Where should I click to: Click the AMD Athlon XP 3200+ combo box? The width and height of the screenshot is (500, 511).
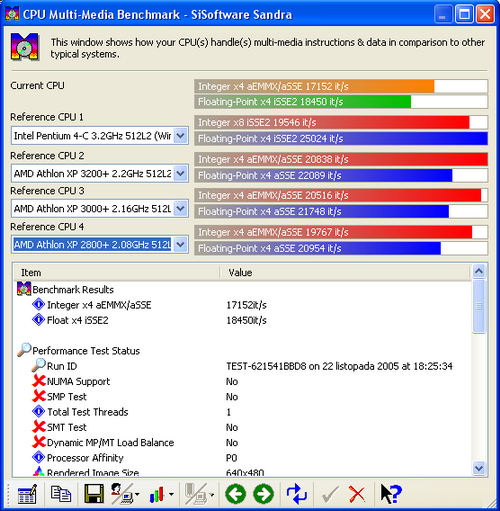click(x=100, y=173)
